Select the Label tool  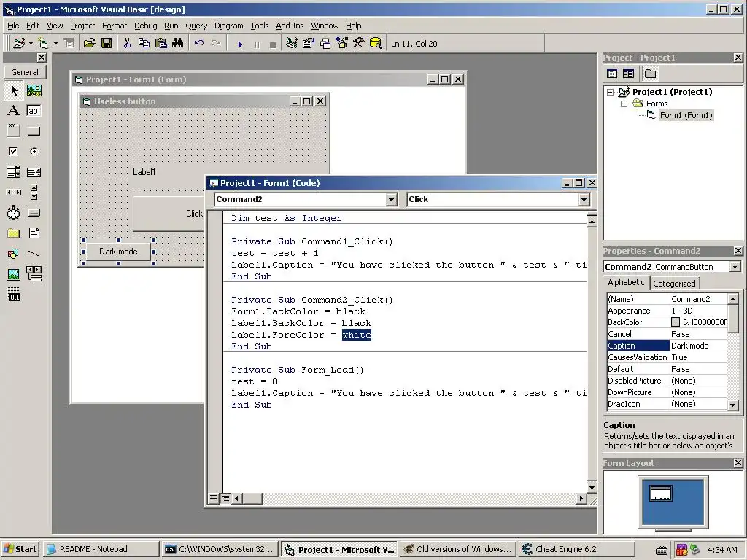click(14, 111)
